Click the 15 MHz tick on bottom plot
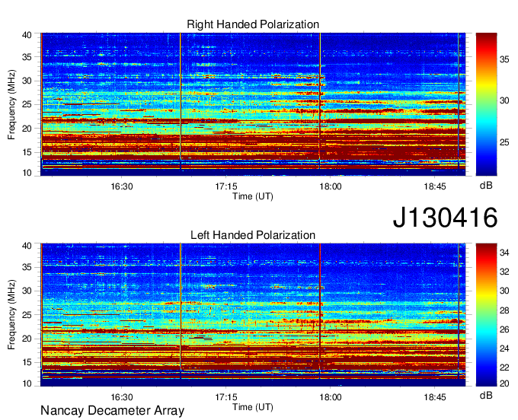This screenshot has width=518, height=420. pos(27,363)
